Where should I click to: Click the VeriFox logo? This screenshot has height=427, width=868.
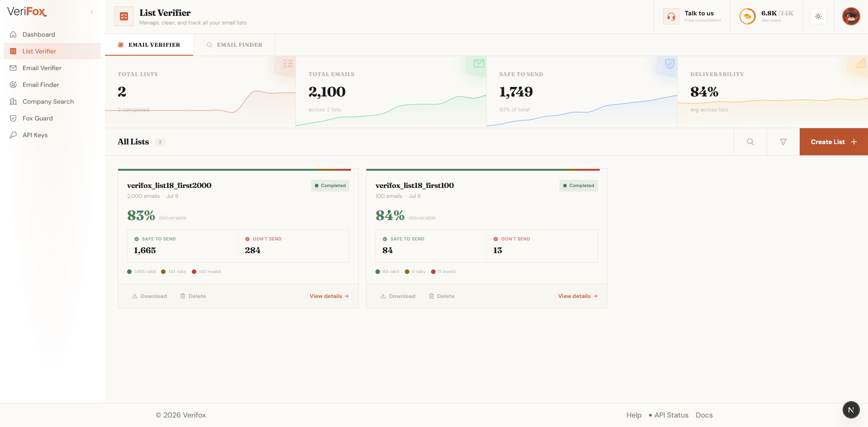click(27, 12)
